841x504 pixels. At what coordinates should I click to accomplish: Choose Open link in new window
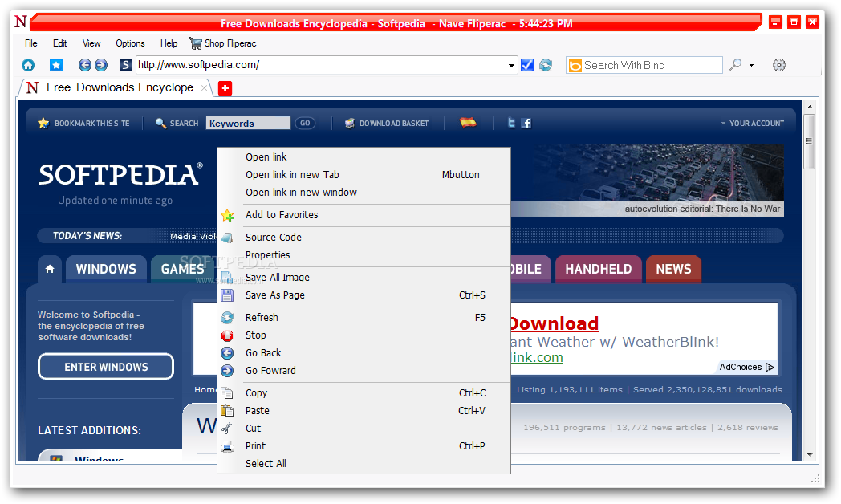[x=364, y=193]
